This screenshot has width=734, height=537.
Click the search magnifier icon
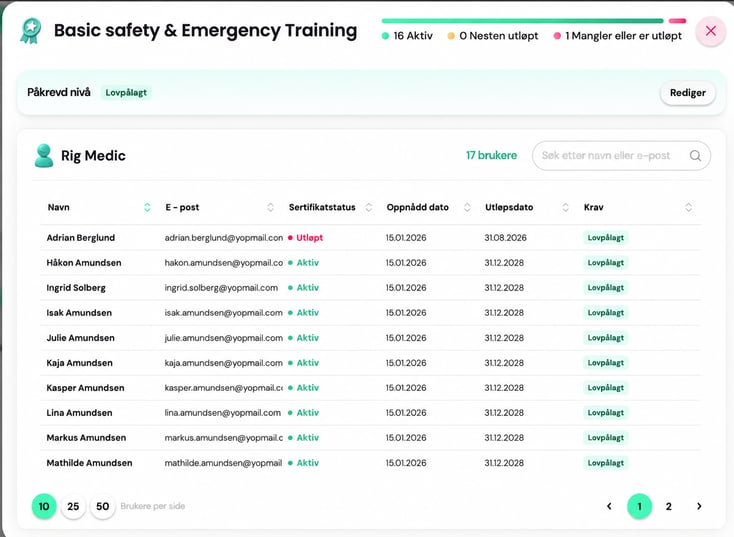tap(696, 155)
